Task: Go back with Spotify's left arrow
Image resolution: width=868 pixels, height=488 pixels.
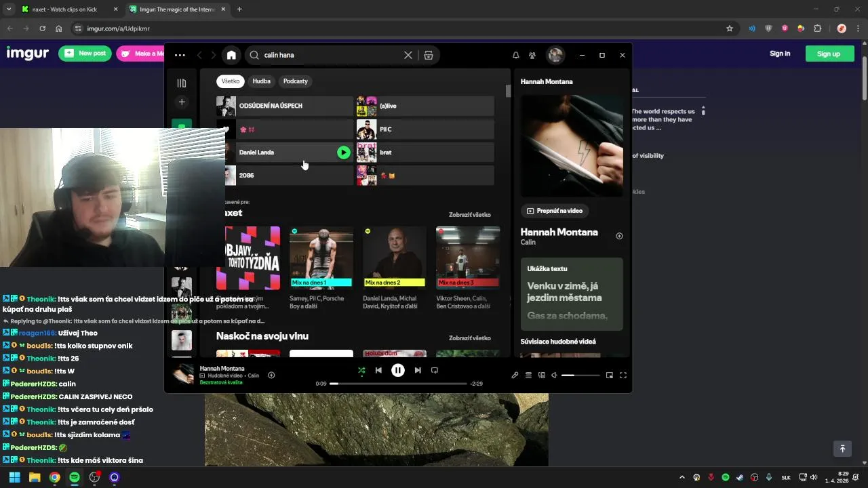Action: click(x=199, y=55)
